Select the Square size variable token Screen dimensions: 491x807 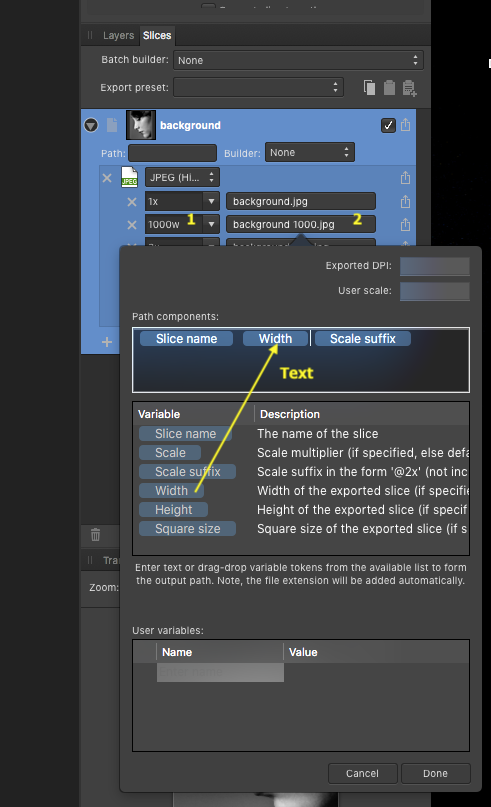187,529
